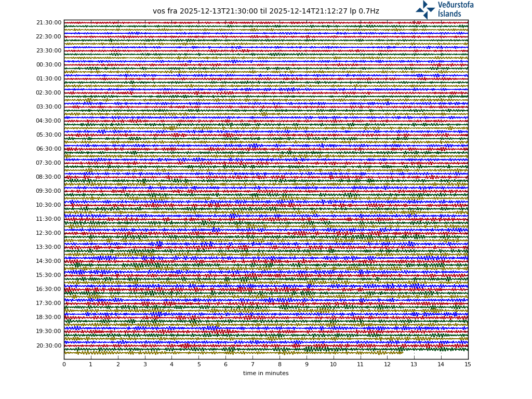Select the 9 minute tick label
532x399 pixels.
(307, 365)
